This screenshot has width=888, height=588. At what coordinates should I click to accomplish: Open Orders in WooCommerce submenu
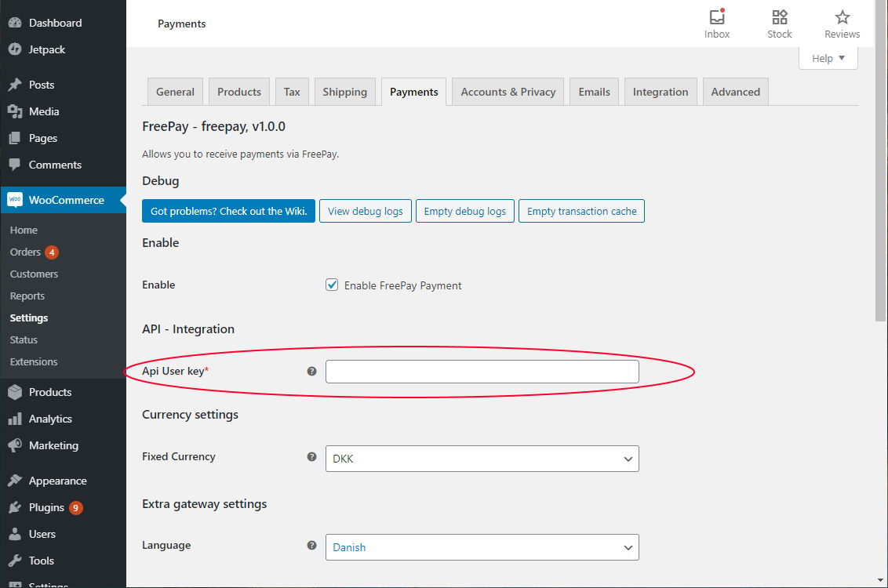click(25, 252)
